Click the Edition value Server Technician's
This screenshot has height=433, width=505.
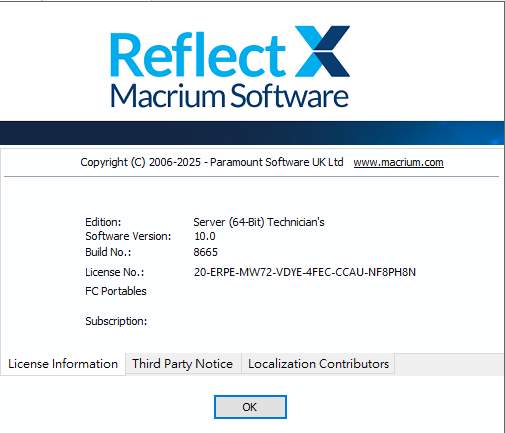(x=259, y=222)
